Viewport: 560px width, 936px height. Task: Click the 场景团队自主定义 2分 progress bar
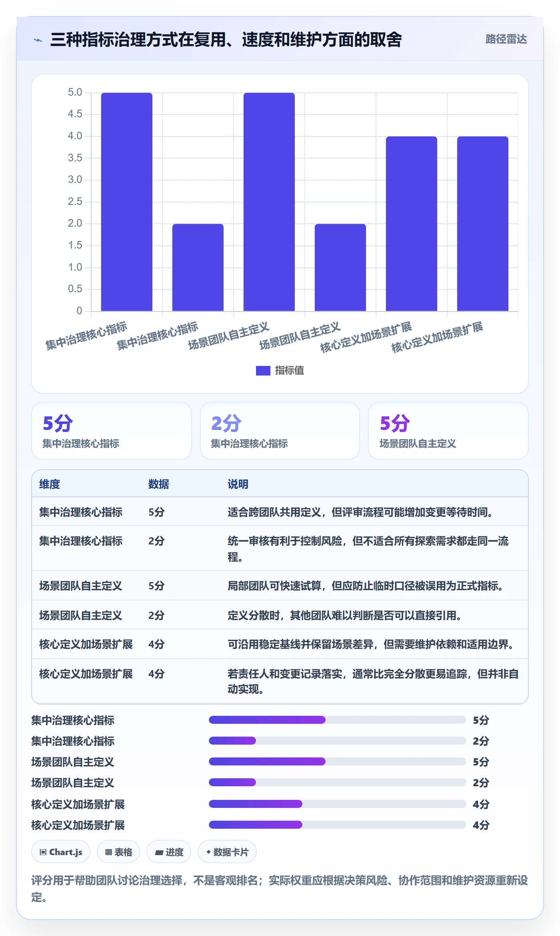[x=337, y=782]
